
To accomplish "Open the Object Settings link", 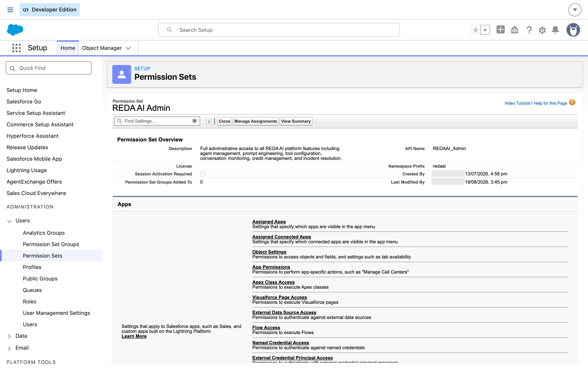I will click(269, 252).
